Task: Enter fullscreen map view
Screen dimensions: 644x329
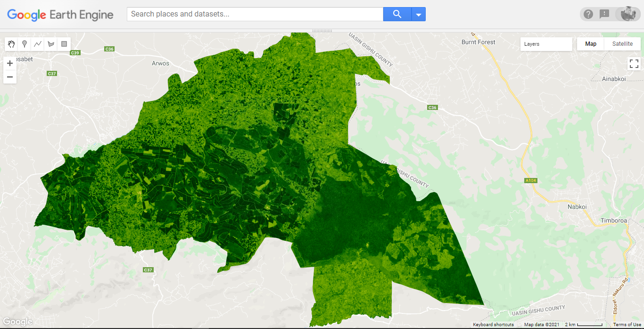Action: tap(634, 63)
